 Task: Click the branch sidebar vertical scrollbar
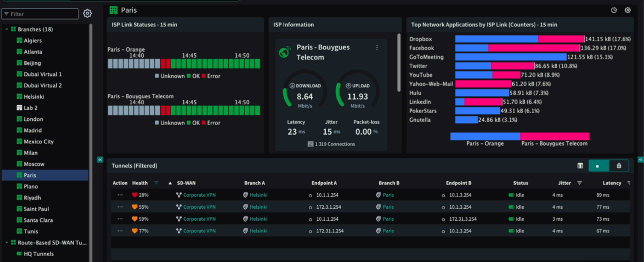(91, 142)
